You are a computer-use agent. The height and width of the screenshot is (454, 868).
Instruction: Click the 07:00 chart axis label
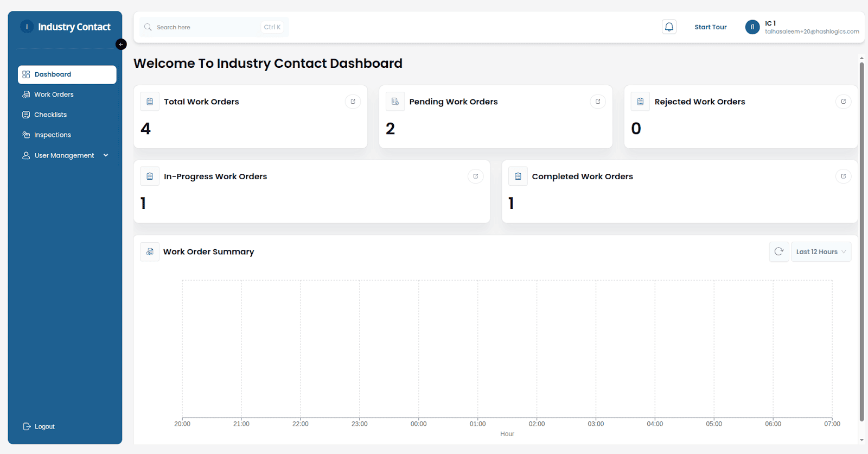pos(832,424)
